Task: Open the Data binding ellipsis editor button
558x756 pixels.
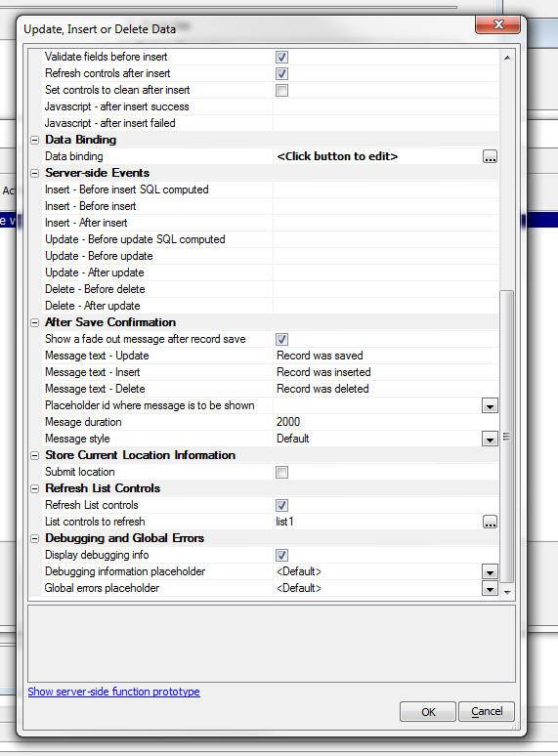Action: coord(490,156)
